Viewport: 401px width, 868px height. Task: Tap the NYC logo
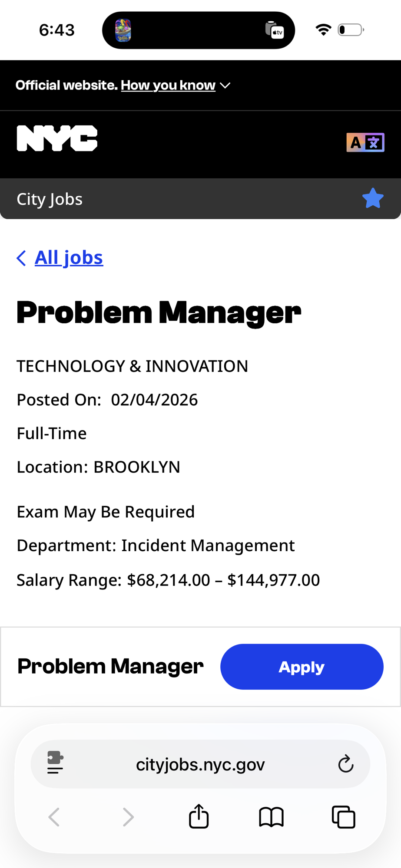(x=57, y=138)
